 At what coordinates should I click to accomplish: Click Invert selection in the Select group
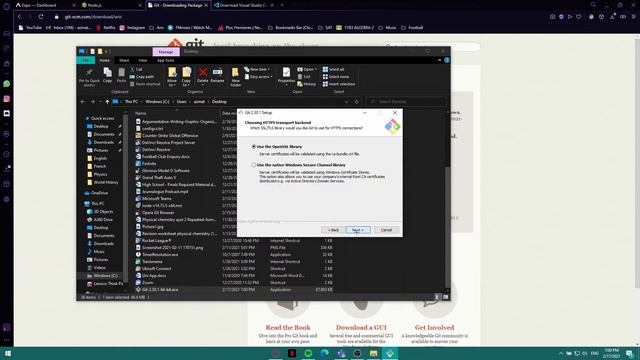[339, 84]
